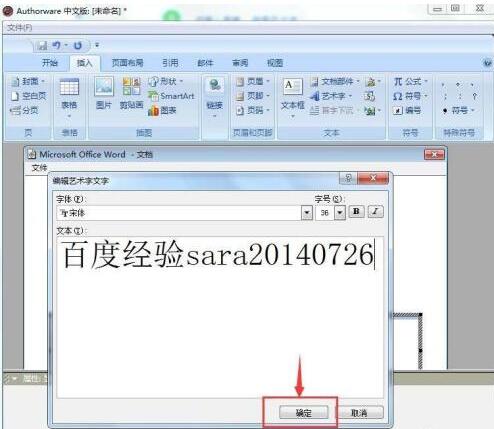Expand the 字号 size dropdown arrow
The width and height of the screenshot is (494, 429).
coord(340,213)
